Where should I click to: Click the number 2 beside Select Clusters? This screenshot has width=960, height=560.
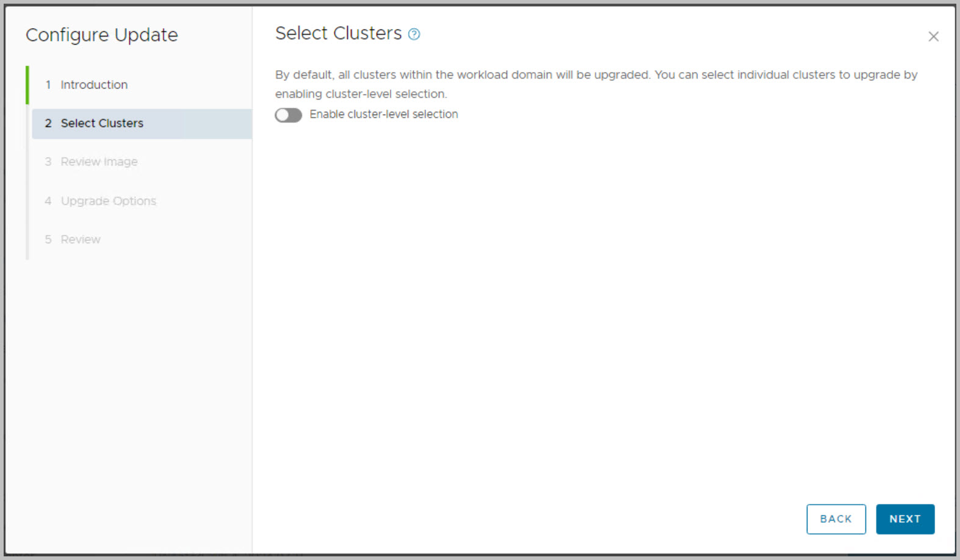(48, 123)
